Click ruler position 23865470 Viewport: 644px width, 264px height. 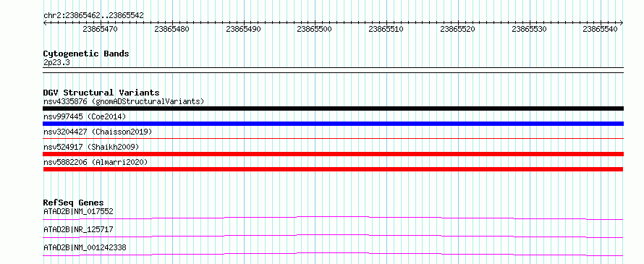pyautogui.click(x=100, y=29)
